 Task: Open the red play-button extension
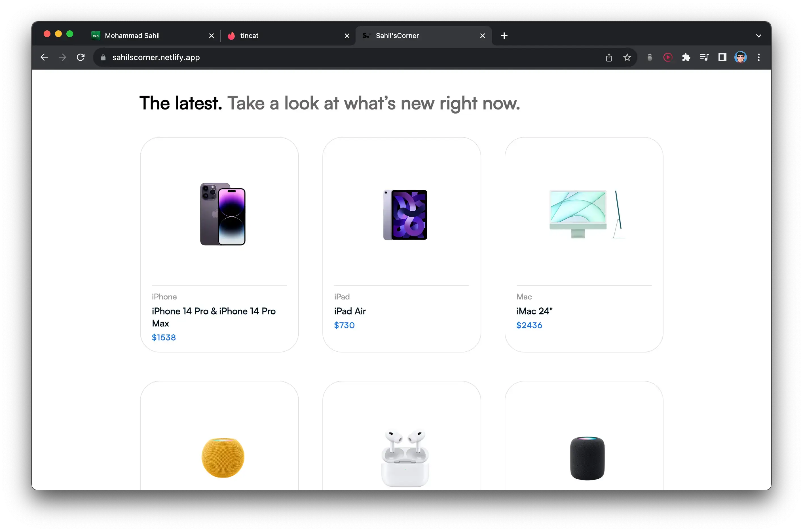(668, 57)
